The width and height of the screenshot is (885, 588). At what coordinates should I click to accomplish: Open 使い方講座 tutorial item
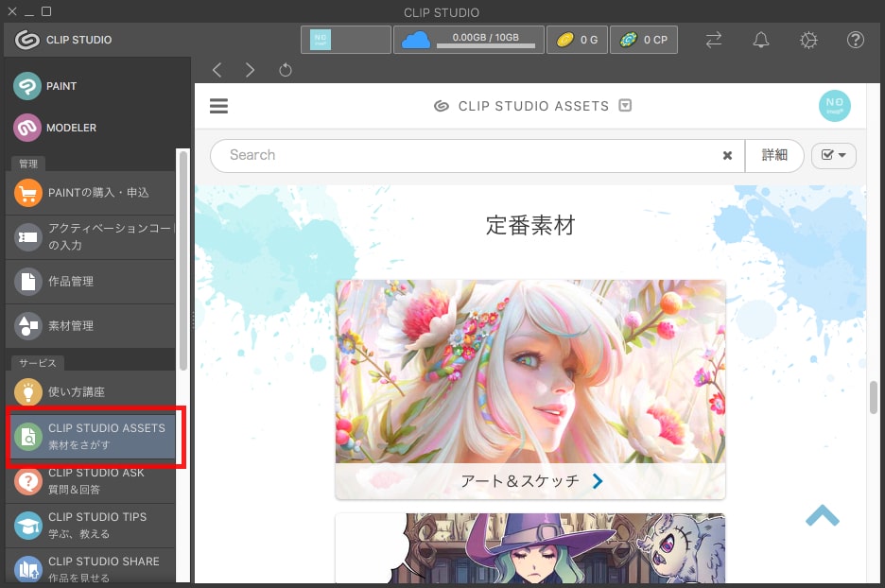tap(91, 391)
